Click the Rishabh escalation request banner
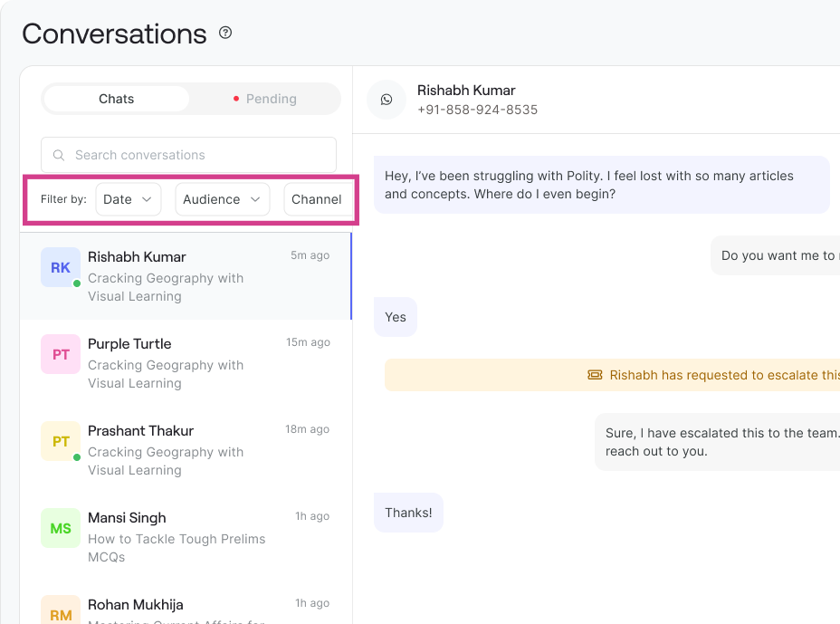The height and width of the screenshot is (624, 840). coord(715,375)
